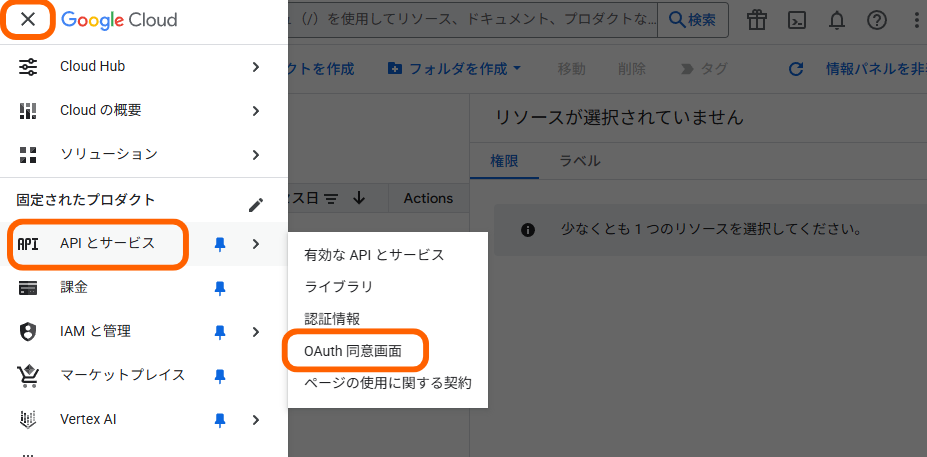
Task: Click the 検索 search button
Action: [692, 20]
